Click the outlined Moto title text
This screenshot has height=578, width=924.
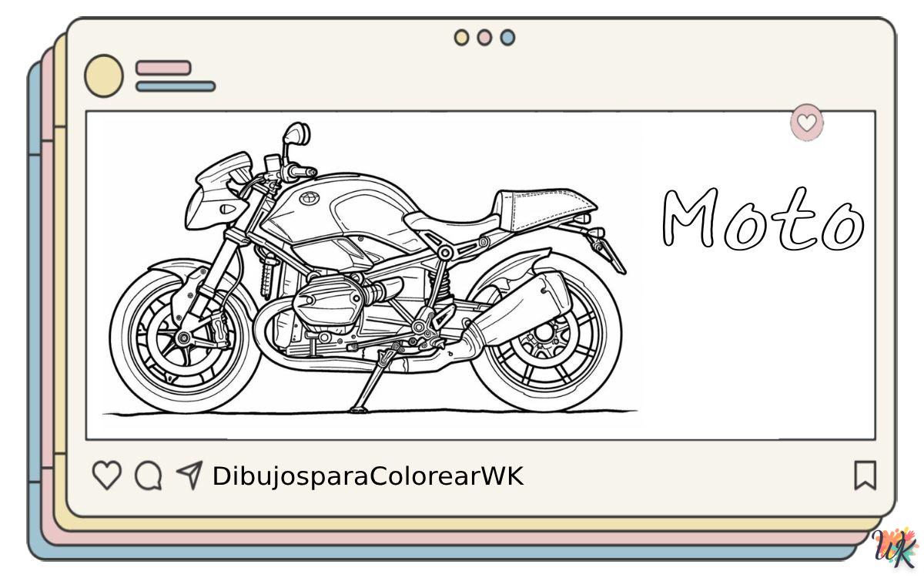coord(762,220)
